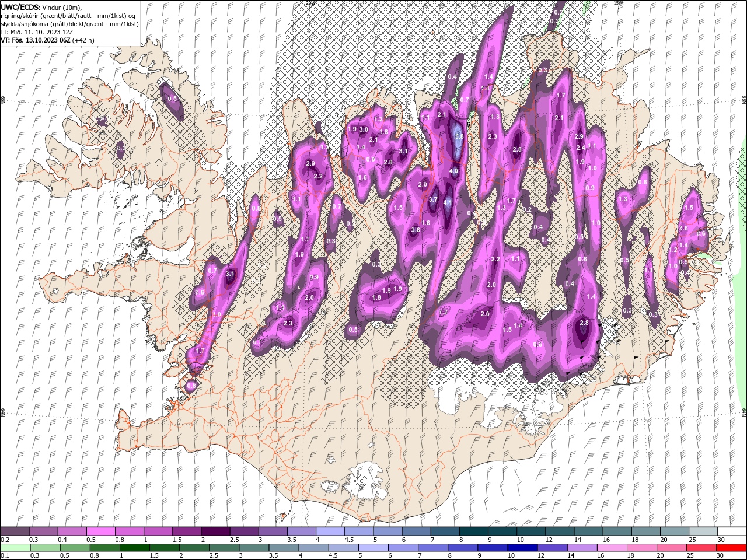Pick the bright red swatch labeled 30 in rain legend
The image size is (747, 560).
tap(732, 547)
